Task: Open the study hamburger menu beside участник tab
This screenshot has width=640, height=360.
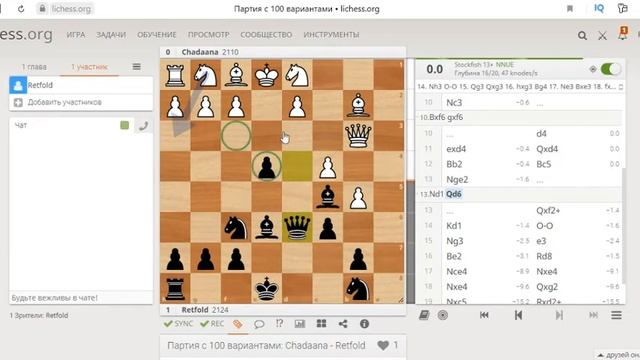Action: (137, 67)
